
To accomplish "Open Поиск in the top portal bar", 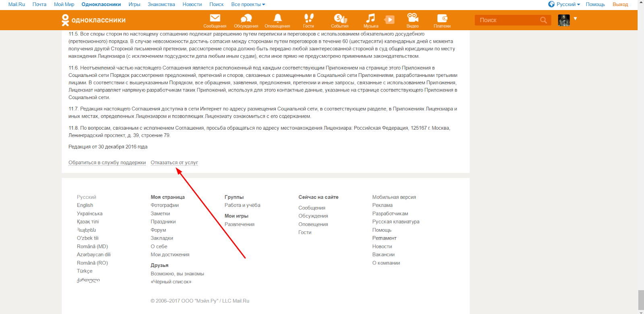I will pyautogui.click(x=217, y=4).
